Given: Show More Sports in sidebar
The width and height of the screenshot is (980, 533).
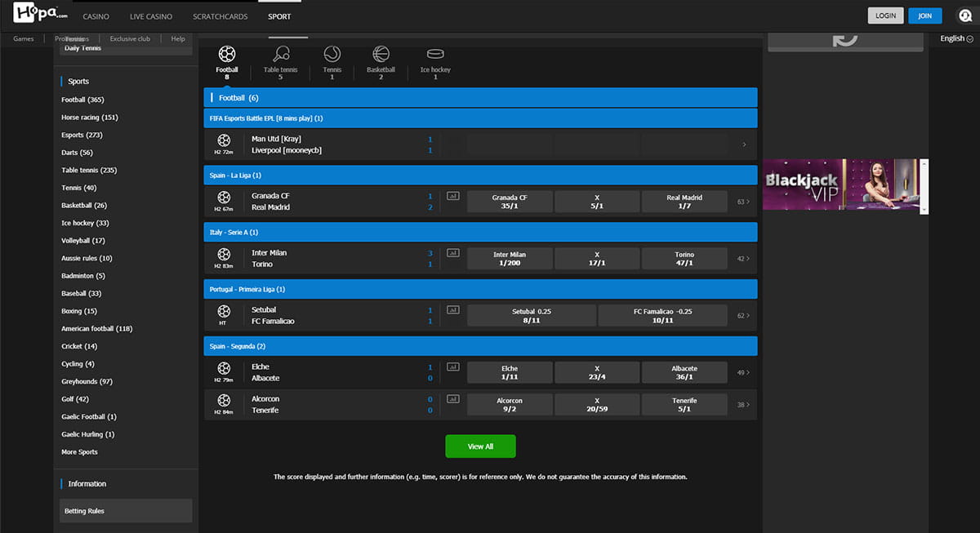Looking at the screenshot, I should (x=79, y=452).
